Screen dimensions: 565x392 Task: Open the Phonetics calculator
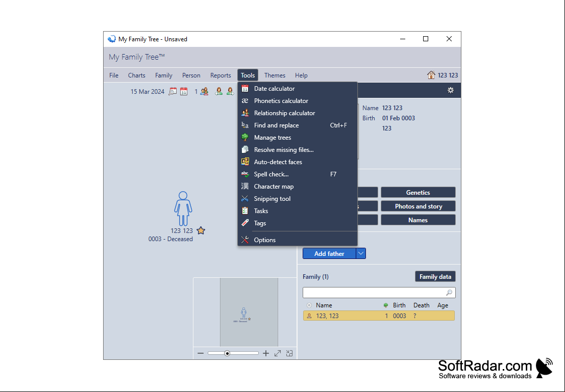tap(297, 101)
